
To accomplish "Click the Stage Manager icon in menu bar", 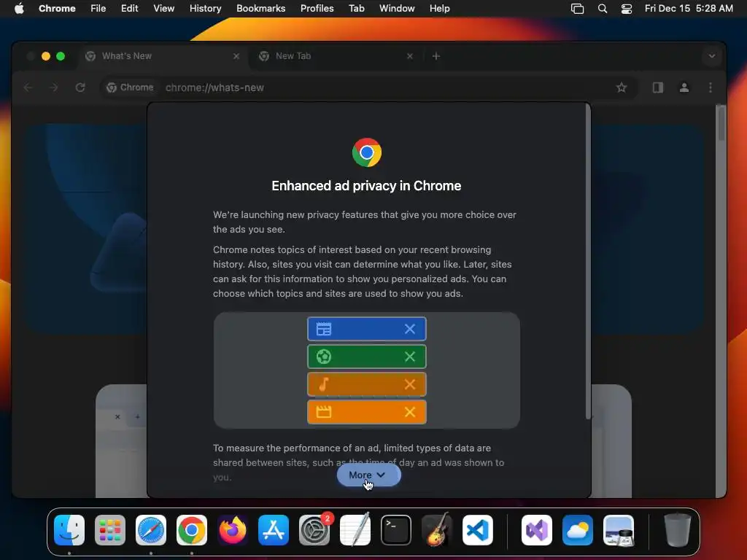I will tap(578, 9).
